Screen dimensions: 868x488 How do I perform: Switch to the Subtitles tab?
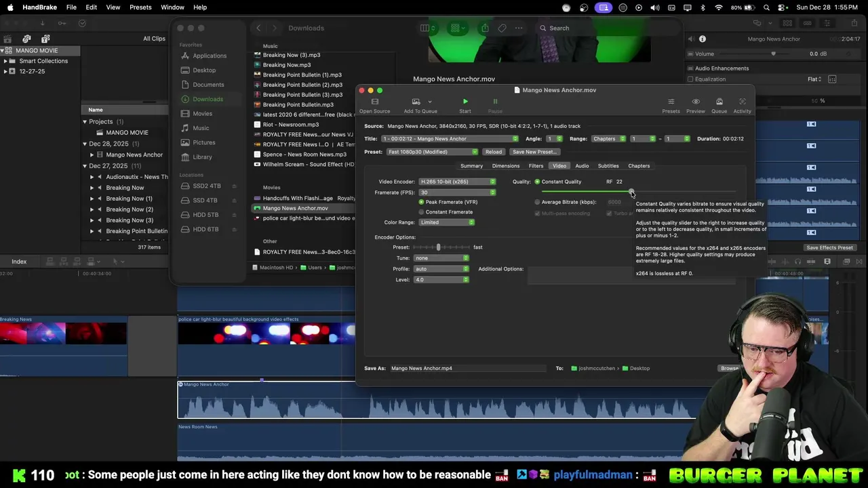[608, 166]
